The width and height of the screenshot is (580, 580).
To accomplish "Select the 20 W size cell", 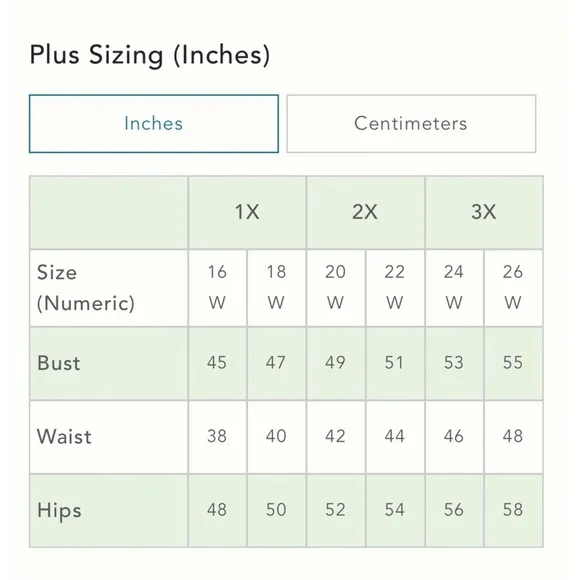I will [336, 288].
